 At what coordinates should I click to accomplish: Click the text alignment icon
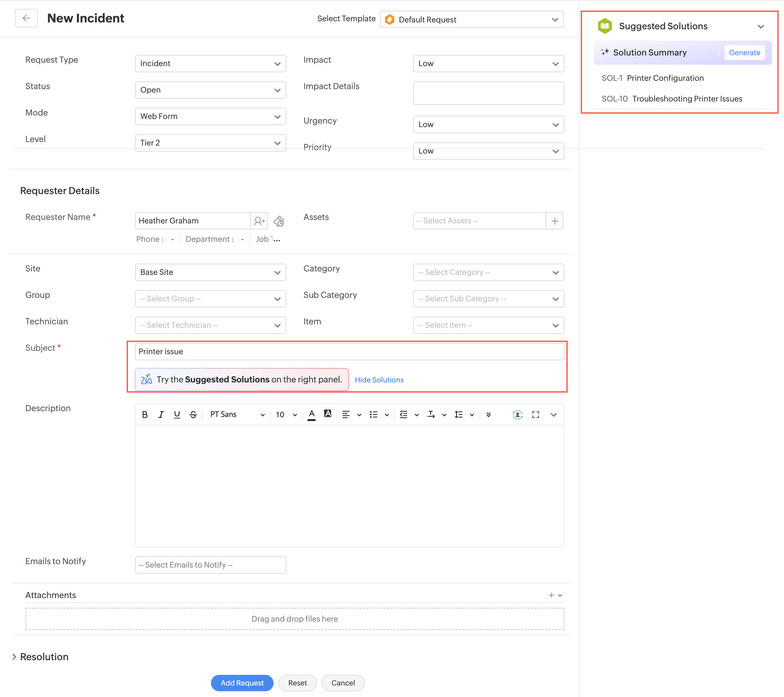[346, 415]
